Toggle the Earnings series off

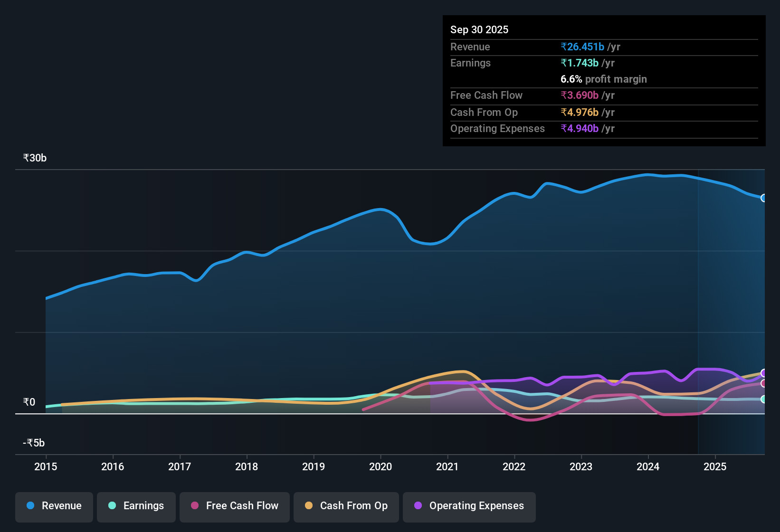[x=136, y=506]
